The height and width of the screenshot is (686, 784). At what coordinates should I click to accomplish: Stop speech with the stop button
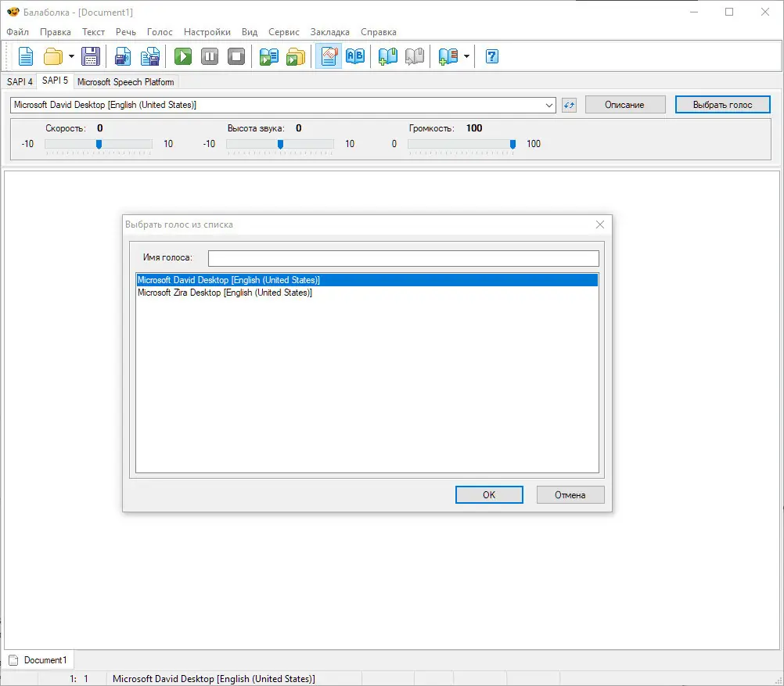[x=236, y=56]
